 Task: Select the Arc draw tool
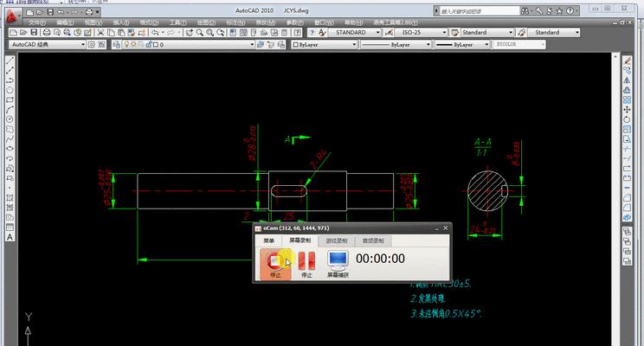[x=10, y=110]
